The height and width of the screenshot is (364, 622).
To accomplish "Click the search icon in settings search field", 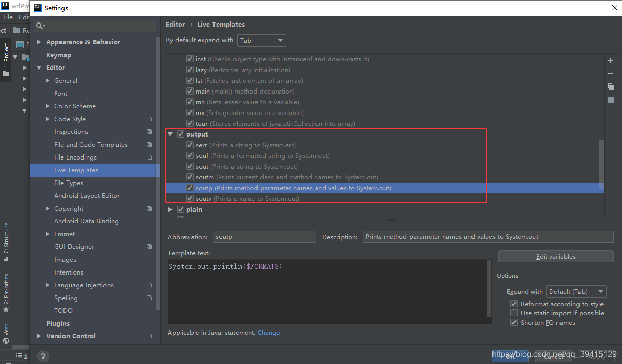I will (40, 26).
